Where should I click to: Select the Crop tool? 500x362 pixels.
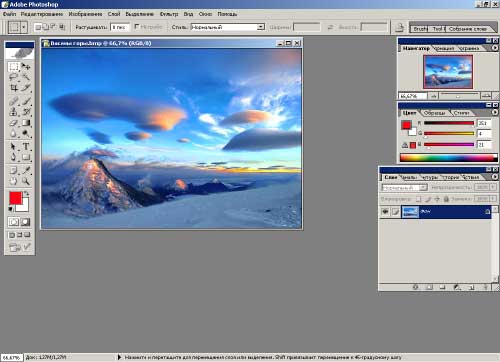coord(14,88)
